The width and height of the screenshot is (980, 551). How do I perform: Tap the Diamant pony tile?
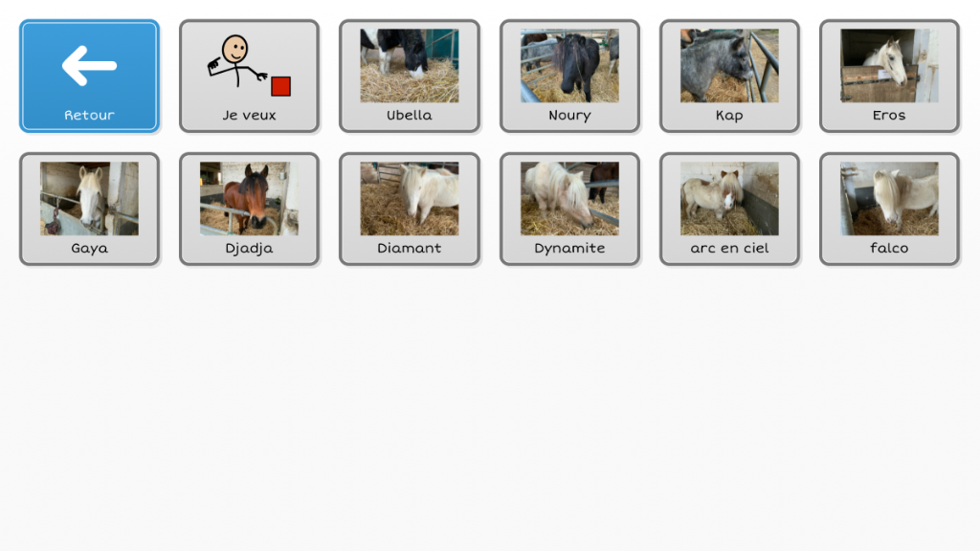click(410, 209)
